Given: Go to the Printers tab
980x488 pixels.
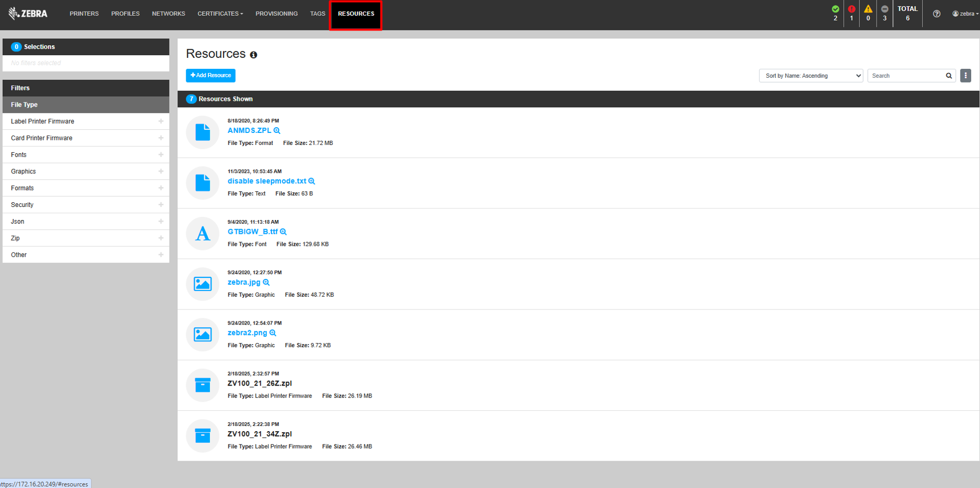Looking at the screenshot, I should coord(84,14).
